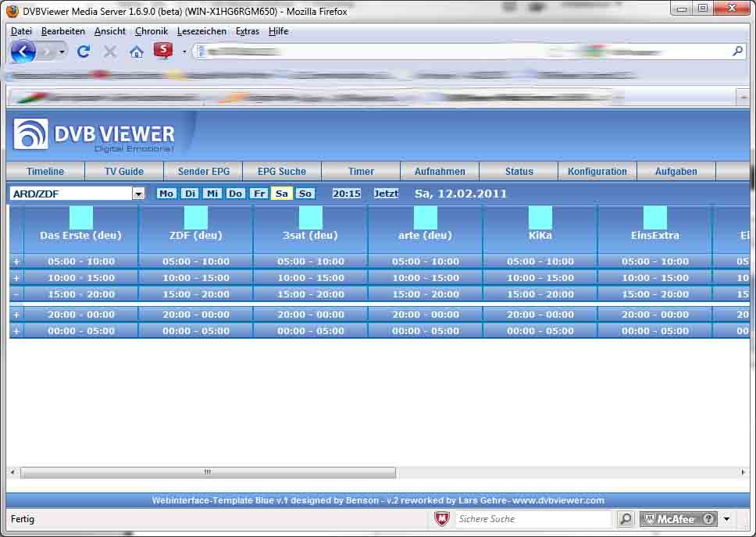Open the Timer tab

click(x=361, y=172)
